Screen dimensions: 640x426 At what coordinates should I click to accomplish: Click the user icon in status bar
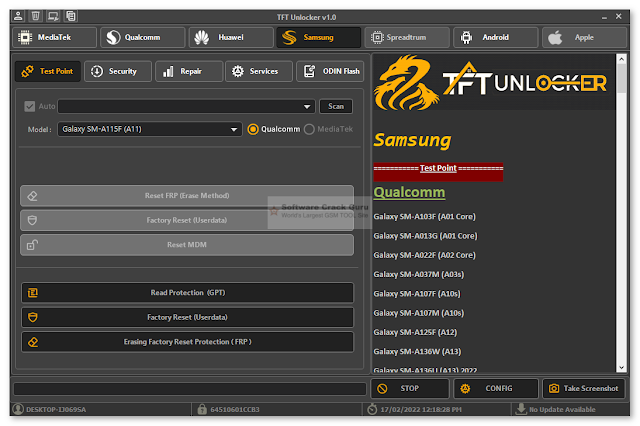click(18, 409)
